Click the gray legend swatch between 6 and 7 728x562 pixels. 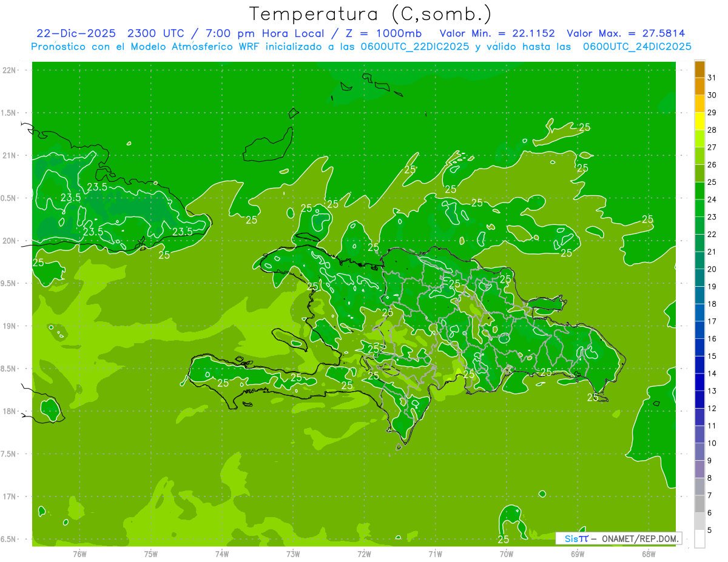tap(699, 504)
